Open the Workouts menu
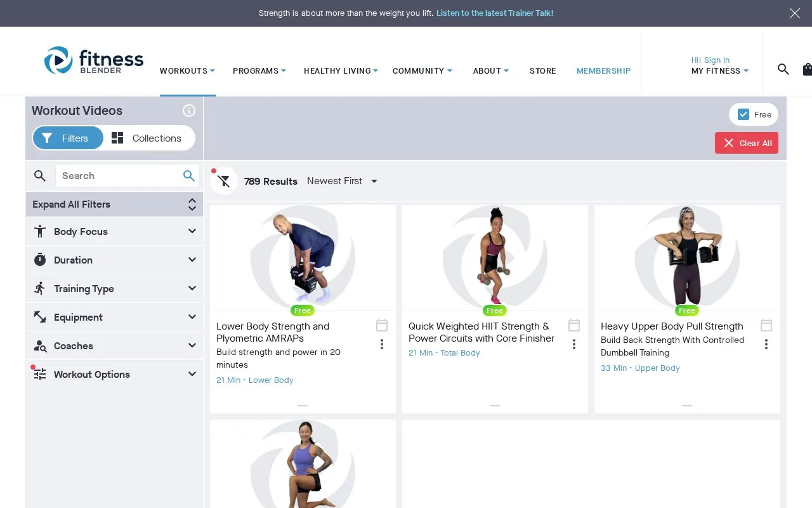 pyautogui.click(x=187, y=70)
